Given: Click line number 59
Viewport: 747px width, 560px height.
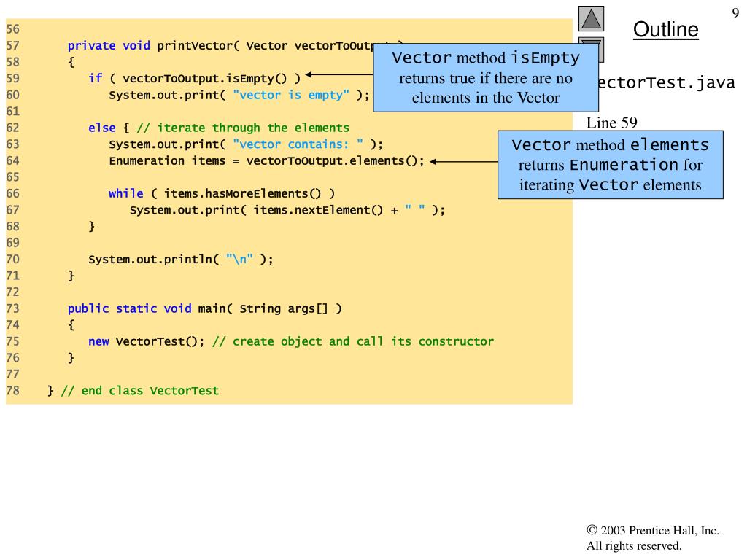Looking at the screenshot, I should coord(13,79).
